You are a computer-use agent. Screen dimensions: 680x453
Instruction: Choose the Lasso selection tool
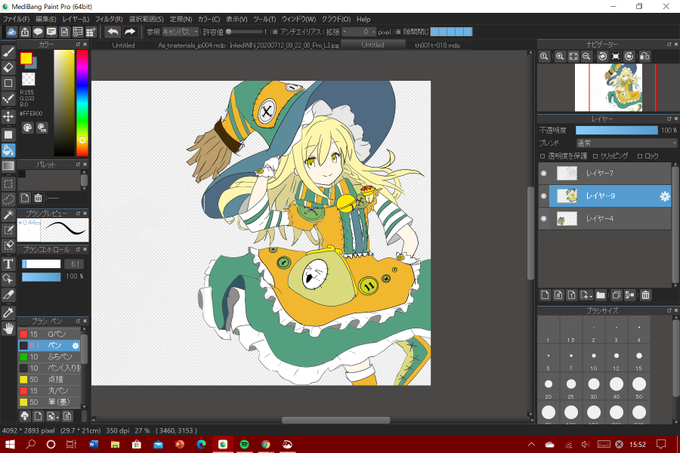coord(8,199)
